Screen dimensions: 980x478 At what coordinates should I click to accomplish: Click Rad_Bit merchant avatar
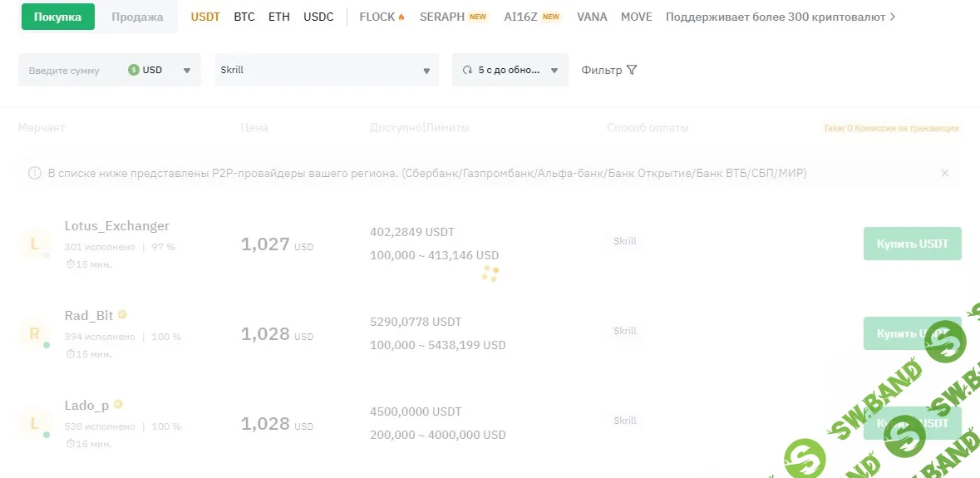(x=34, y=333)
